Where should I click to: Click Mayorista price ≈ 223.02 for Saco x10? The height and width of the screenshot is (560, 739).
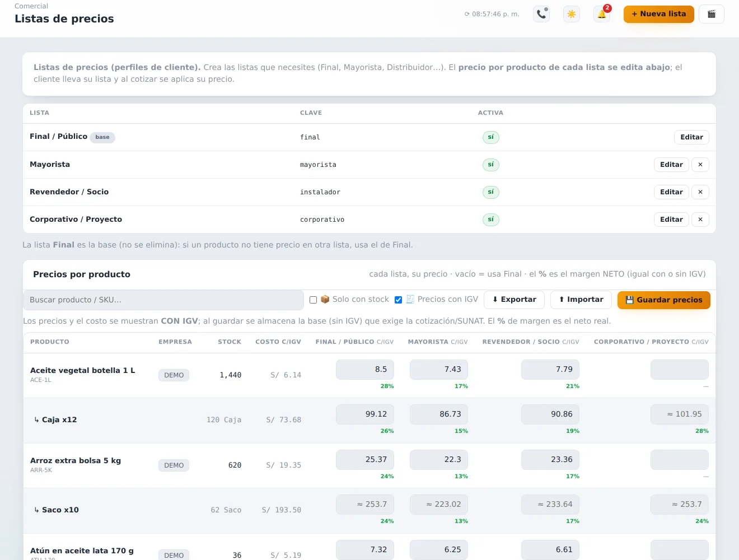[439, 505]
